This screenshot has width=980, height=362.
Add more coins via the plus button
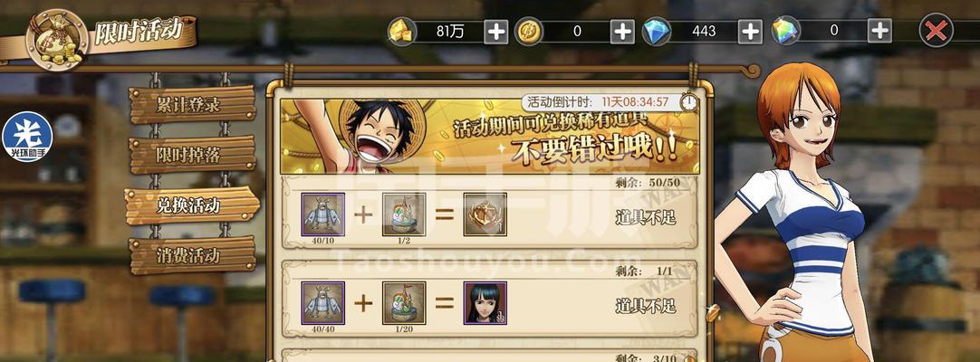[x=622, y=31]
